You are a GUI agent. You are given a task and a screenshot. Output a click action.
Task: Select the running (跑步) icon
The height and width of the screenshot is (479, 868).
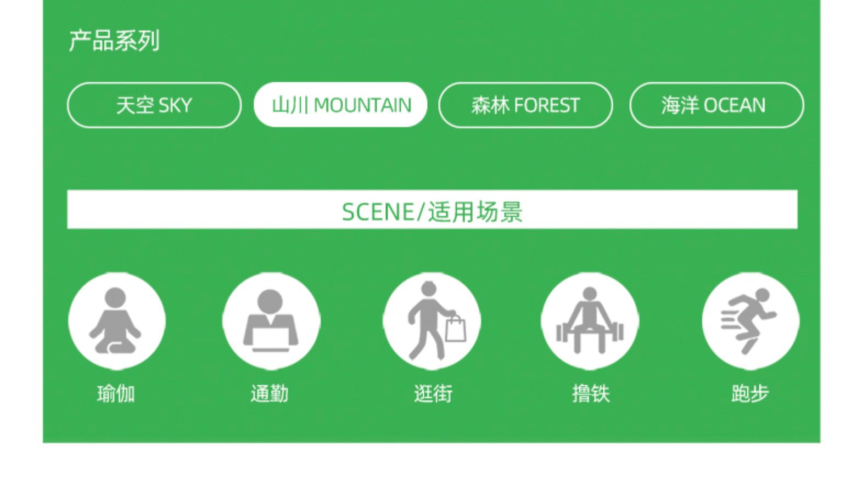(x=751, y=321)
